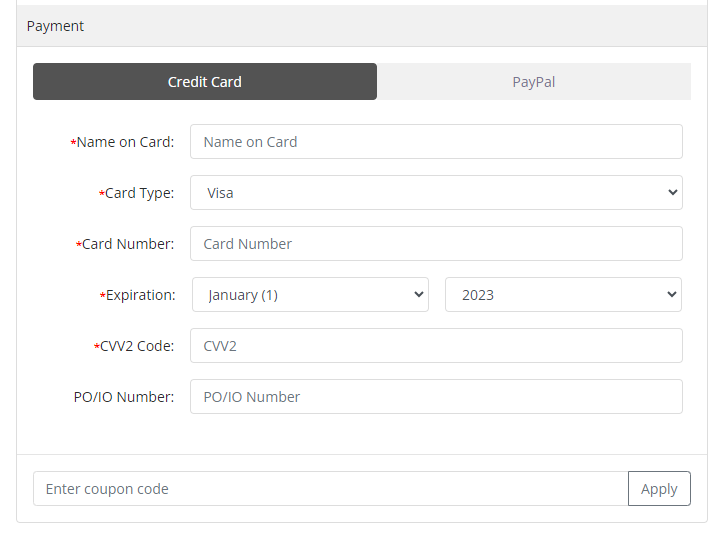The width and height of the screenshot is (728, 533).
Task: Click the "Expiration:" label text
Action: point(141,295)
